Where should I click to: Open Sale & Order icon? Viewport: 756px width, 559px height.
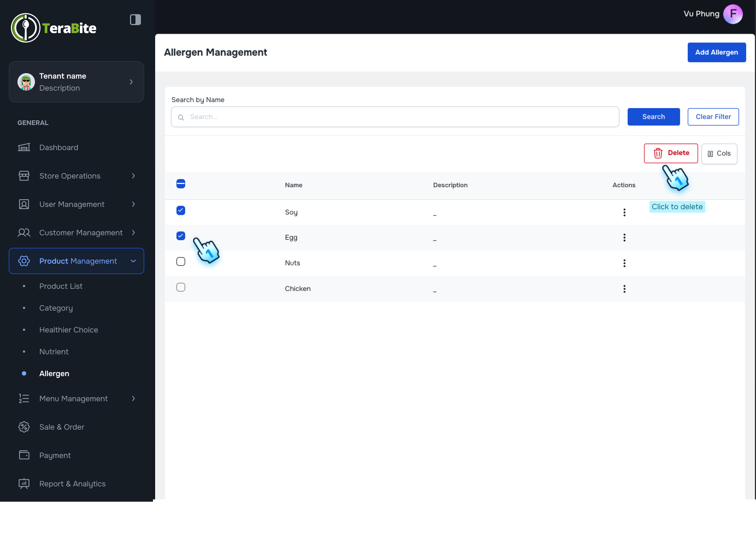click(24, 427)
